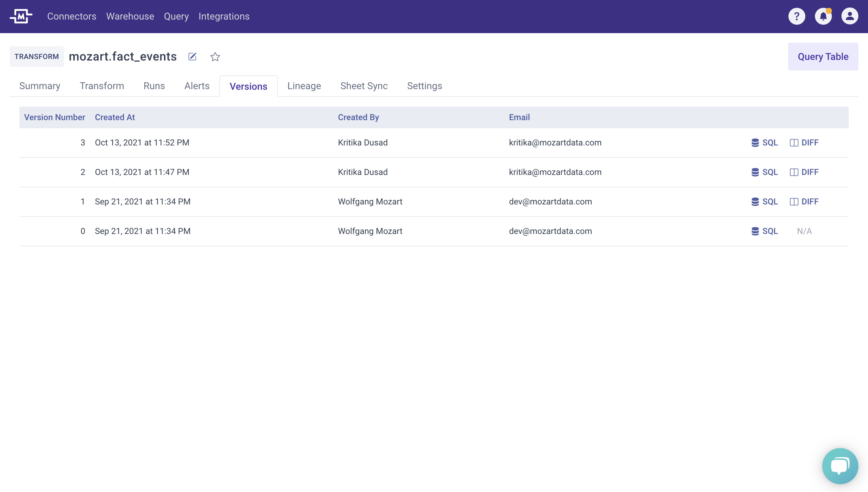View SQL for version 0
Image resolution: width=868 pixels, height=492 pixels.
pyautogui.click(x=765, y=231)
